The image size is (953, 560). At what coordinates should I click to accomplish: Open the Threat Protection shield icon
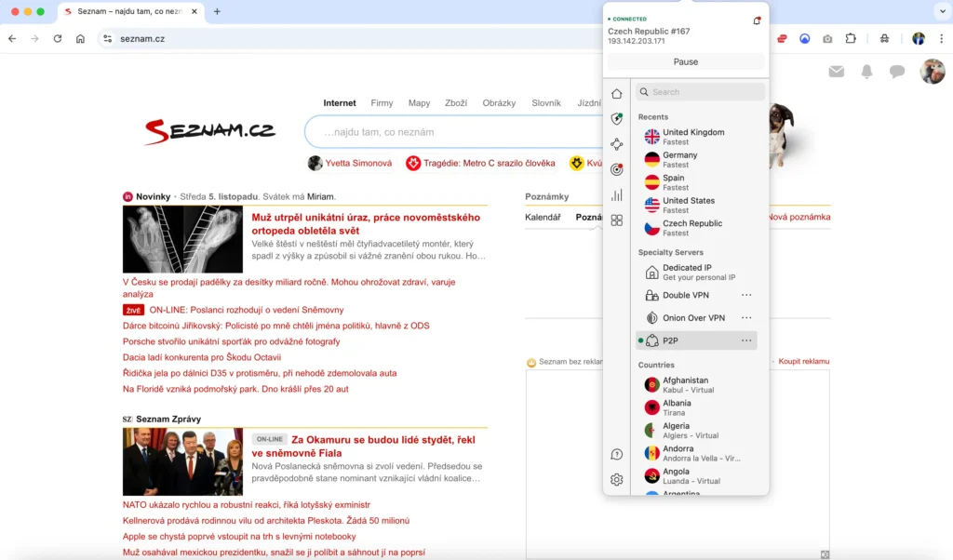coord(616,118)
